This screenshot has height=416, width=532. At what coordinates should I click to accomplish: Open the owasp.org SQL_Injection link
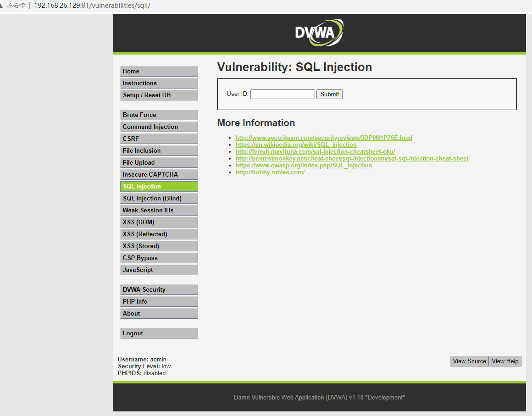point(304,165)
